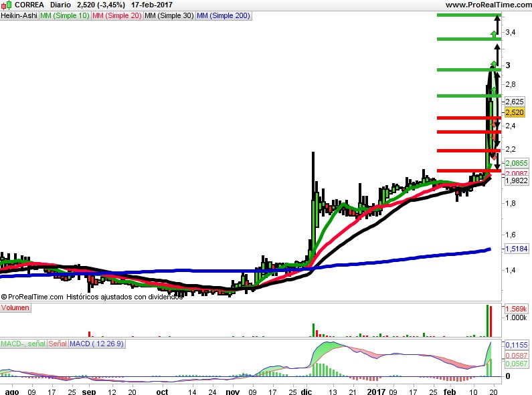Image resolution: width=532 pixels, height=395 pixels.
Task: Click the 0,0587 signal value label
Action: click(x=517, y=355)
